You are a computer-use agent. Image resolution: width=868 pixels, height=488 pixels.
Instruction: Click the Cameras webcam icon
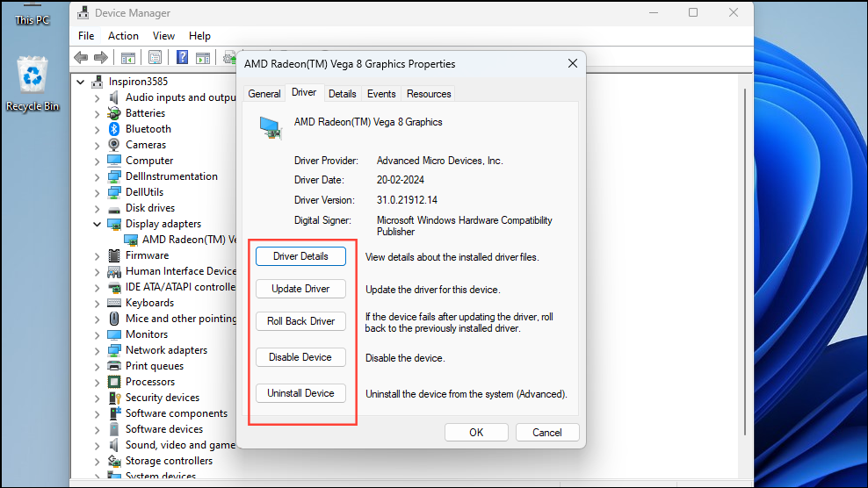point(114,145)
